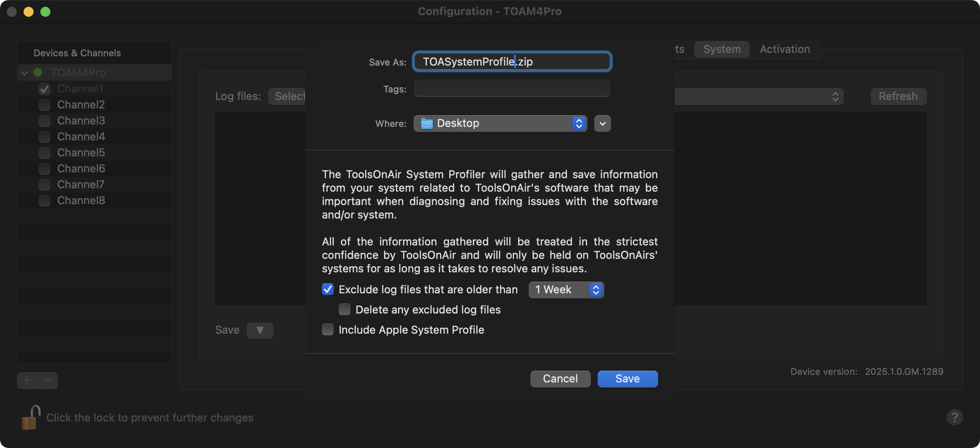Enable the Channel3 checkbox

[x=45, y=121]
